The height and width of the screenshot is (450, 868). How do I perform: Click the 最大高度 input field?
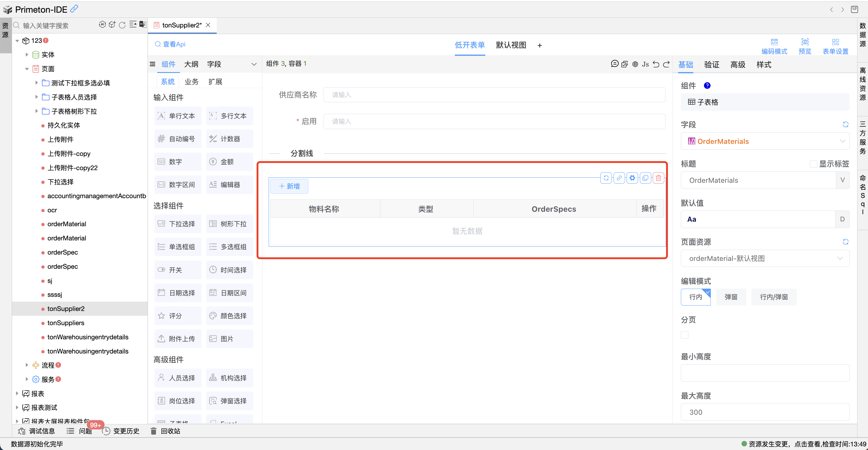(764, 412)
